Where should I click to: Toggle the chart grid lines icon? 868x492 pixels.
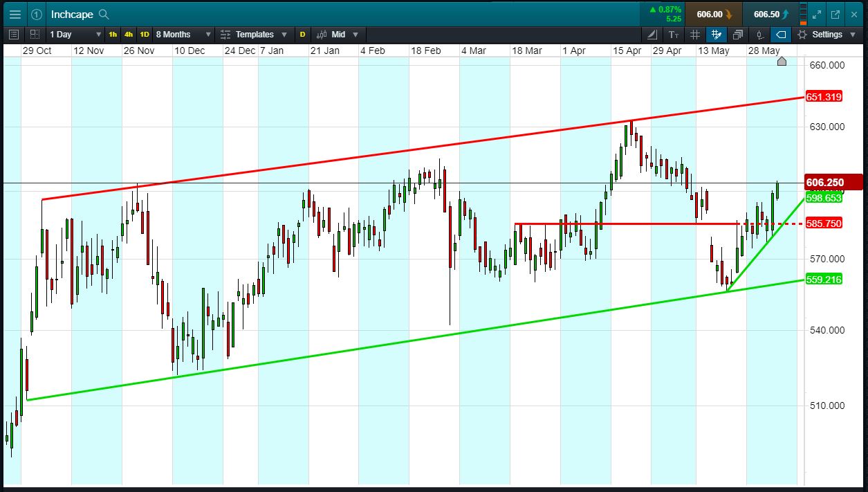coord(695,34)
